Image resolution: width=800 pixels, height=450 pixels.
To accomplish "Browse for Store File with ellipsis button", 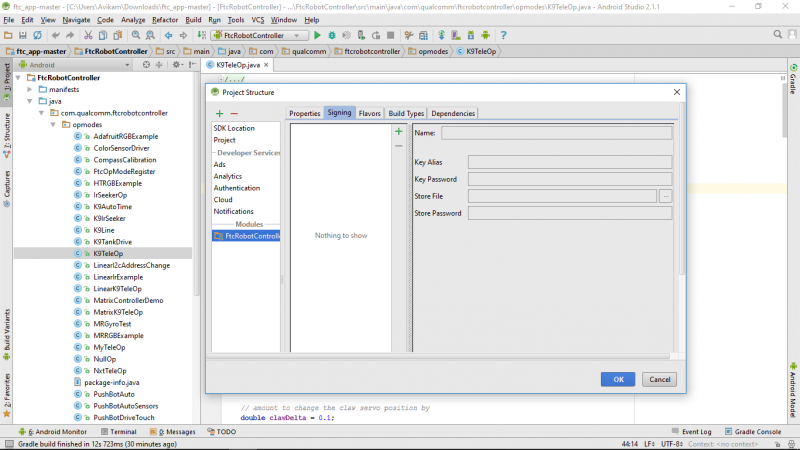I will click(666, 196).
